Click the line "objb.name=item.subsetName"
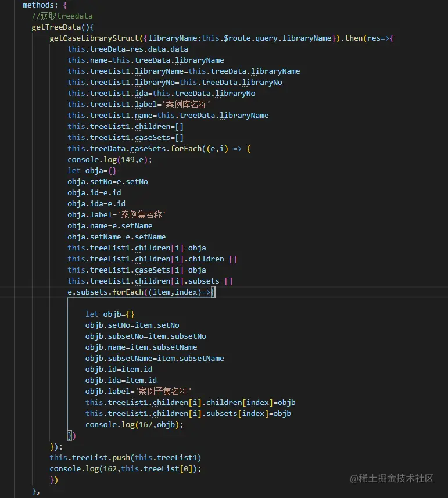The image size is (448, 498). pos(141,347)
